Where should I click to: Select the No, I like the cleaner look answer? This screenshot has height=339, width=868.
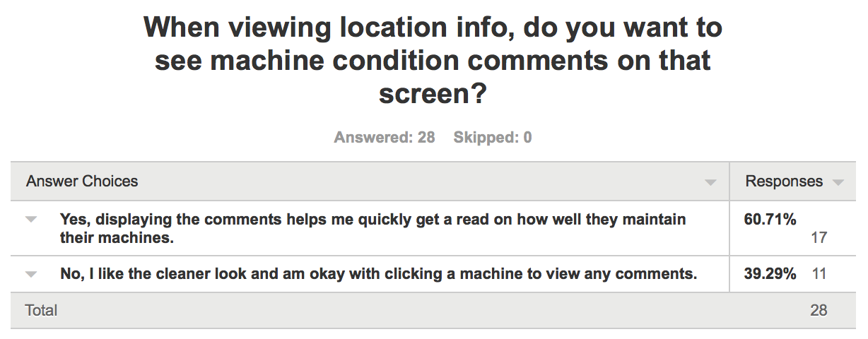coord(378,274)
